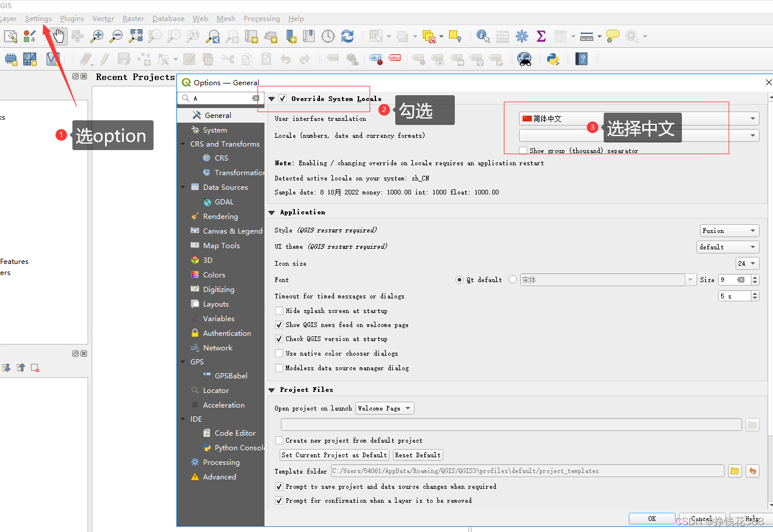Open the Processing Toolbox gear icon
Viewport: 773px width, 532px height.
point(521,36)
